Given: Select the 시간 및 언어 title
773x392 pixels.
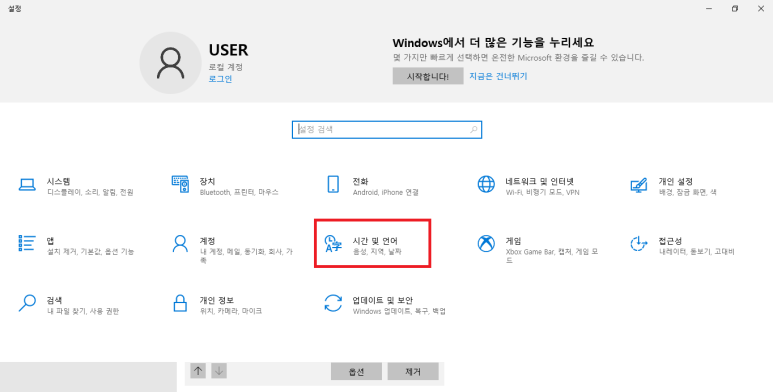Looking at the screenshot, I should pyautogui.click(x=375, y=241).
